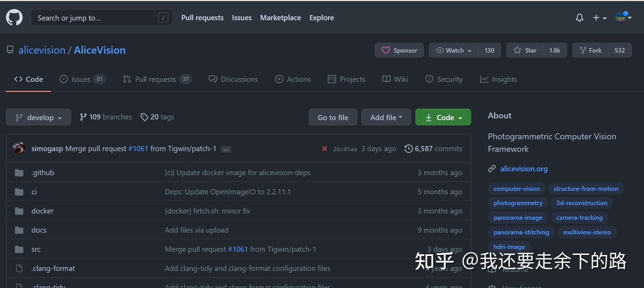Select the multiview-stereo topic tag
The image size is (644, 288).
587,232
